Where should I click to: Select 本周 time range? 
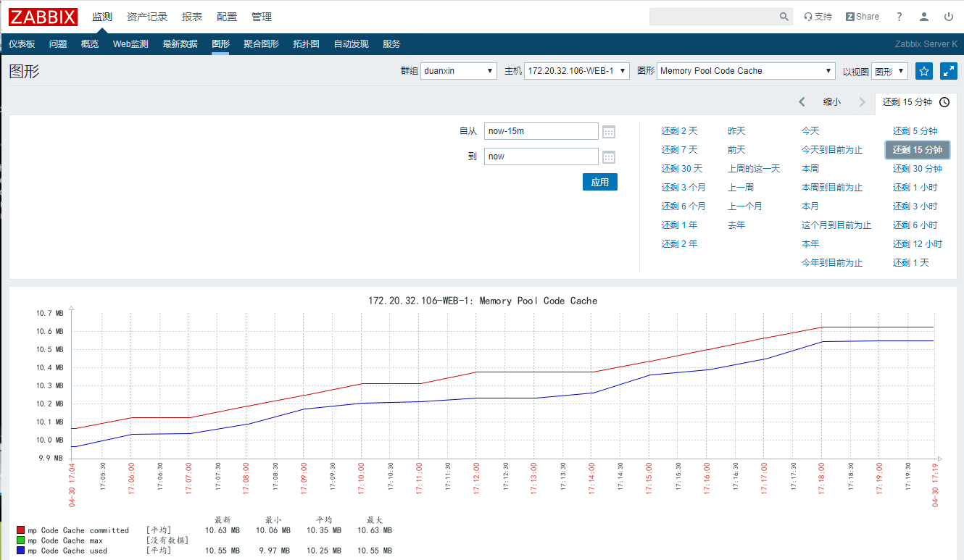810,169
